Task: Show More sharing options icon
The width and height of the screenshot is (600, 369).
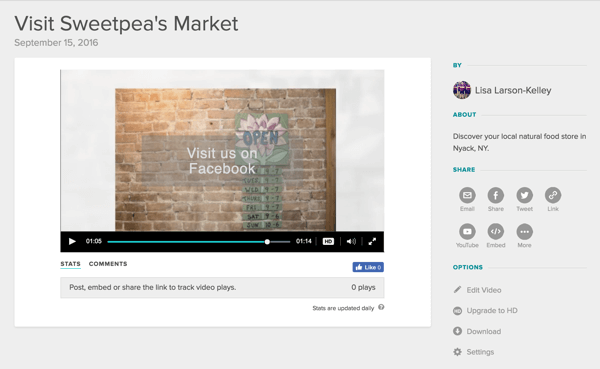Action: [524, 232]
